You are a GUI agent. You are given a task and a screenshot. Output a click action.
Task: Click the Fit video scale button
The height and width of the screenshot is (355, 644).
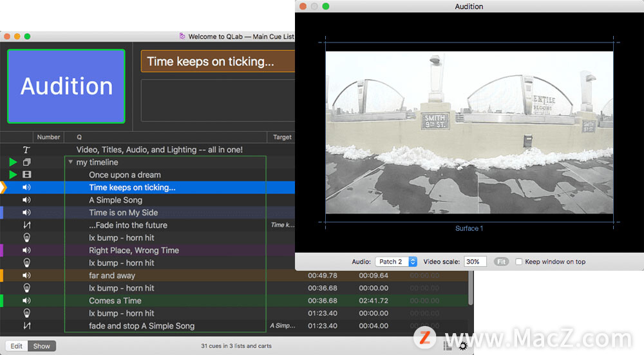click(501, 262)
